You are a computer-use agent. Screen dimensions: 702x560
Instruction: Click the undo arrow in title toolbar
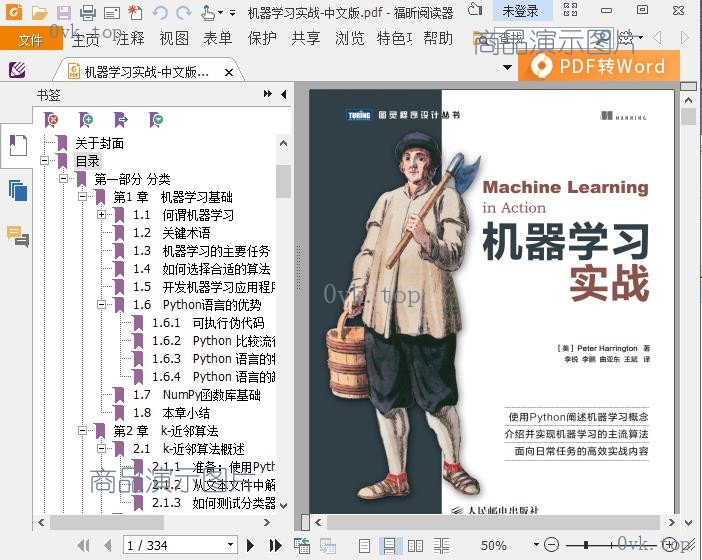(x=160, y=13)
